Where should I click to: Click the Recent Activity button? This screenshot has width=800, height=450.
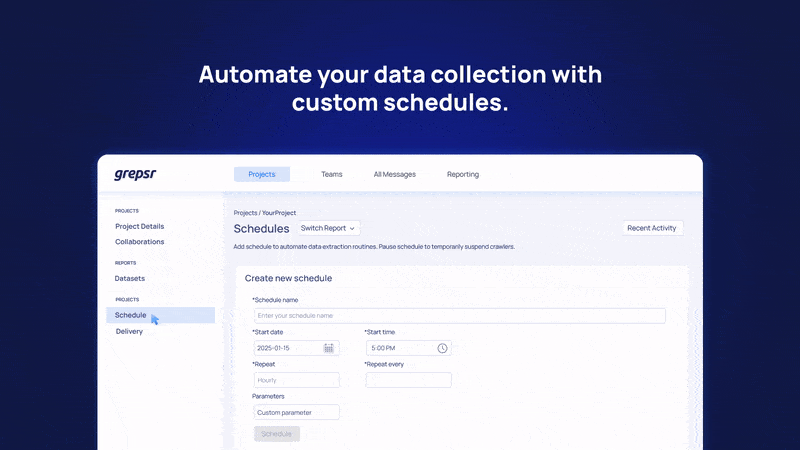click(652, 228)
